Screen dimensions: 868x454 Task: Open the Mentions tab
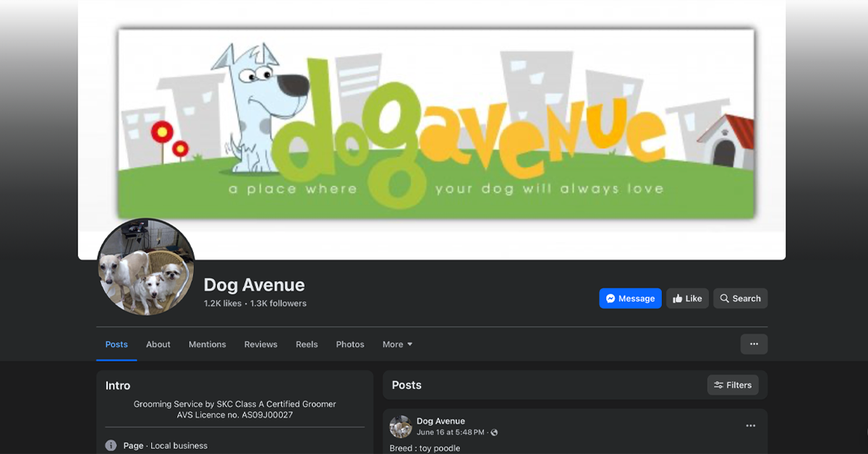[208, 344]
